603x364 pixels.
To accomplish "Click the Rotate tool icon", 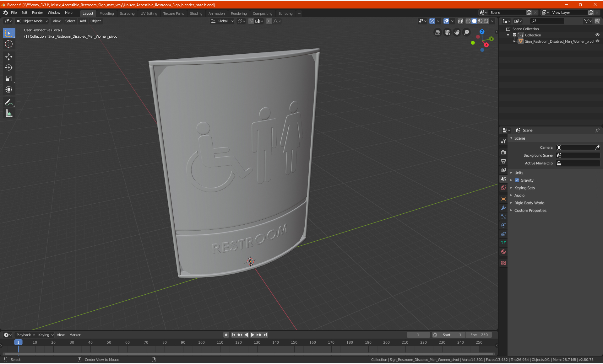I will click(8, 67).
